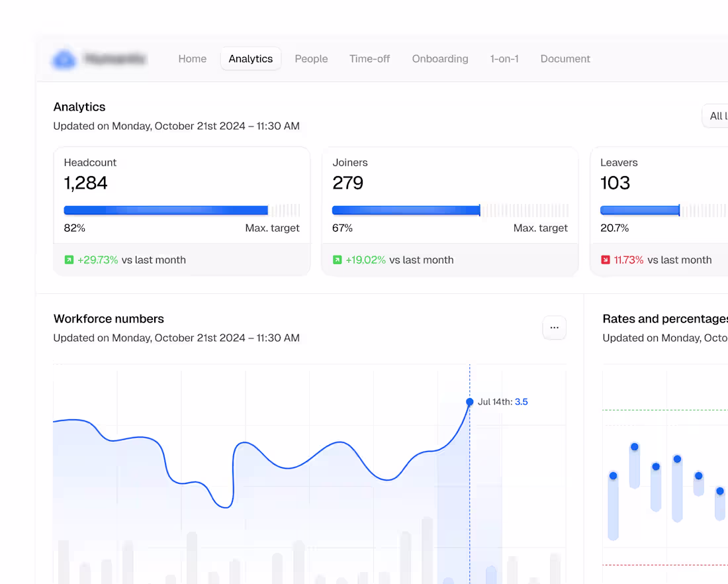Screen dimensions: 728x584
Task: Click the 82% label under Headcount
Action: pos(75,228)
